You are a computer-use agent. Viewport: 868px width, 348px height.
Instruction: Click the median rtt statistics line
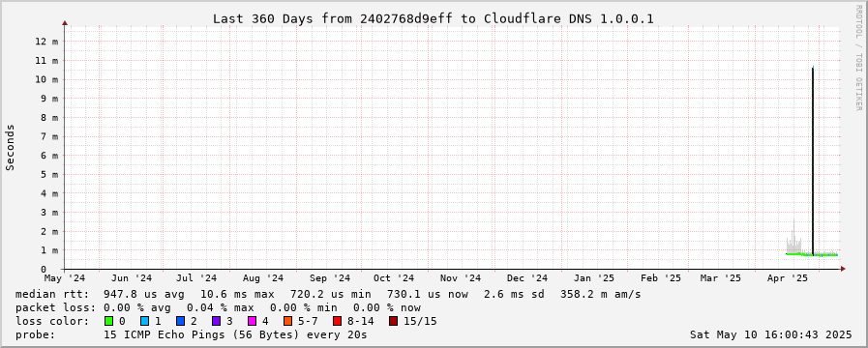click(x=328, y=294)
